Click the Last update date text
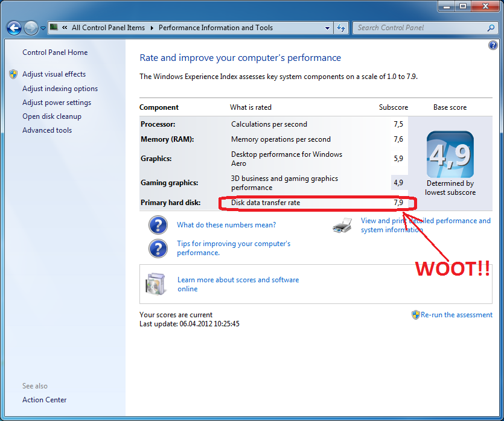Viewport: 504px width, 421px height. click(x=190, y=324)
